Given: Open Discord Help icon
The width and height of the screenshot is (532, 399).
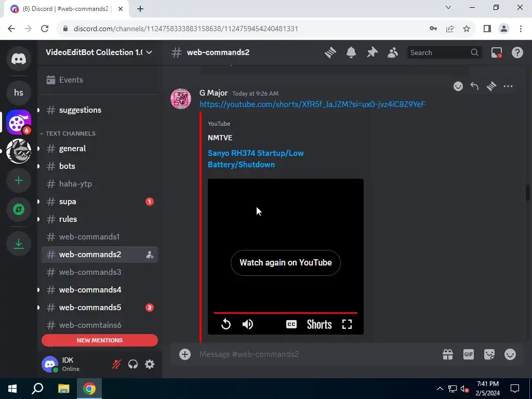Looking at the screenshot, I should click(x=517, y=52).
